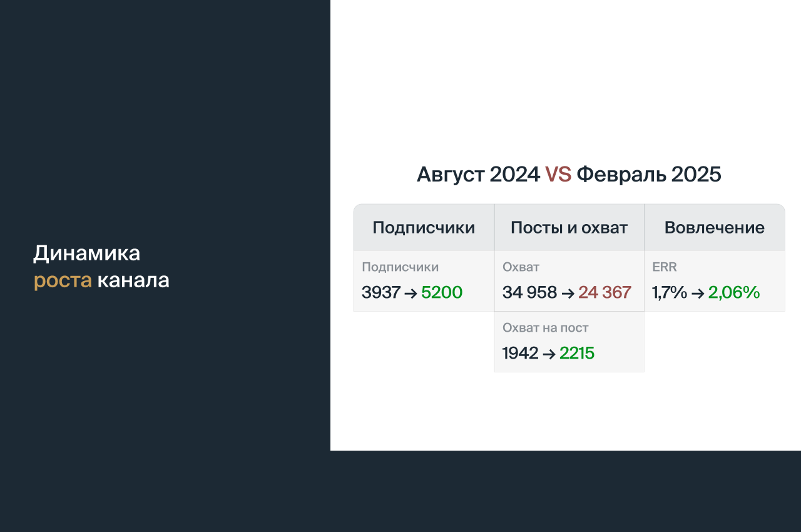Select the Вовлечение column header

pos(714,228)
